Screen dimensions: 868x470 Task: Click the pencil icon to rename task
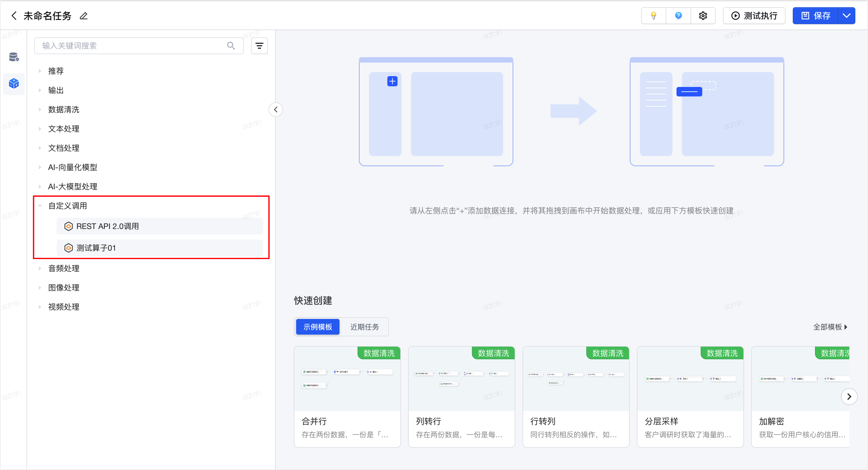[84, 16]
